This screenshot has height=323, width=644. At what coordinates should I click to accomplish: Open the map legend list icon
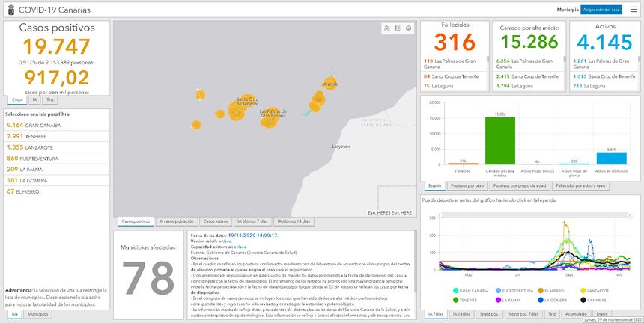coord(398,28)
